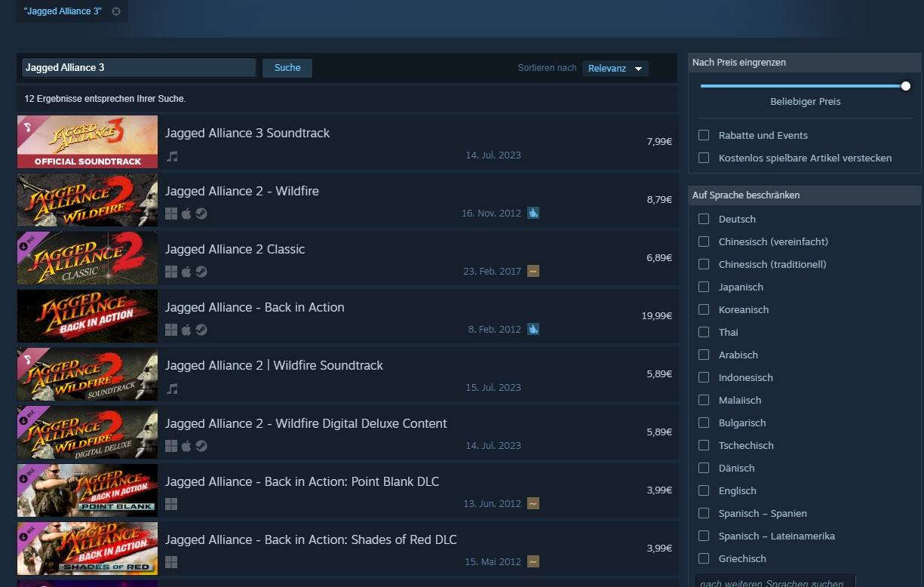924x587 pixels.
Task: Click the search field containing Jagged Alliance 3
Action: click(139, 68)
